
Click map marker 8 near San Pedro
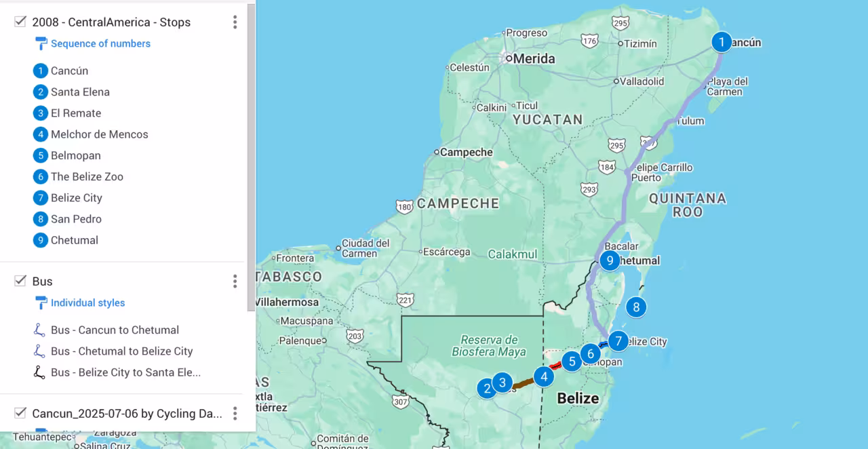pyautogui.click(x=635, y=307)
